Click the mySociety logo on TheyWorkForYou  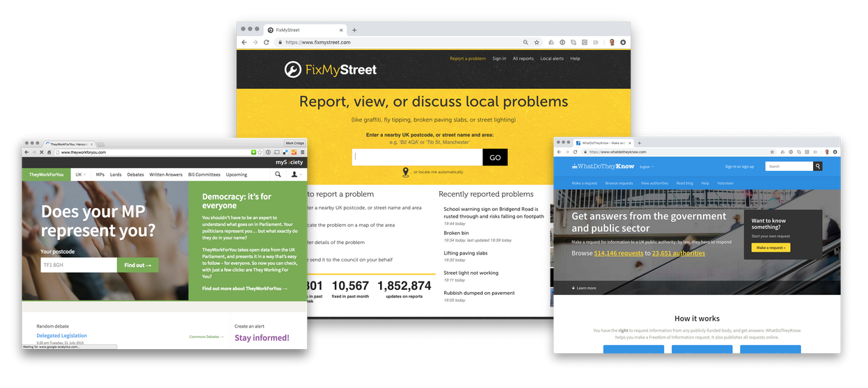coord(289,163)
